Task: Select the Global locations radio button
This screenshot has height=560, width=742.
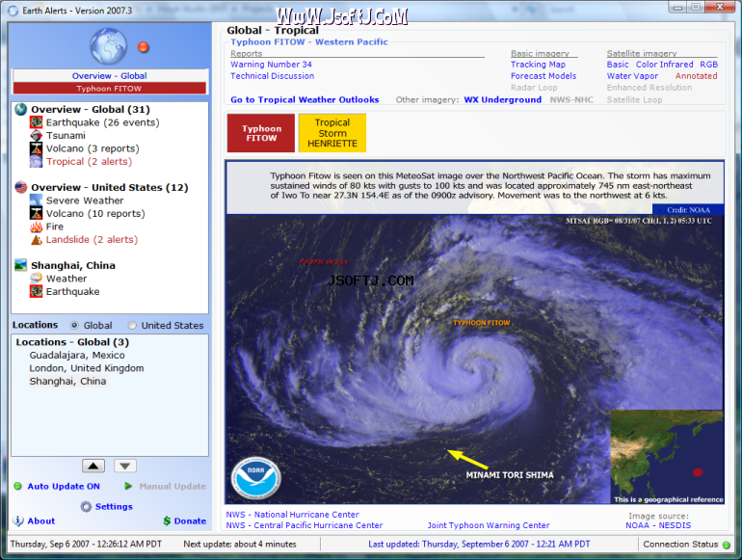Action: pos(74,325)
